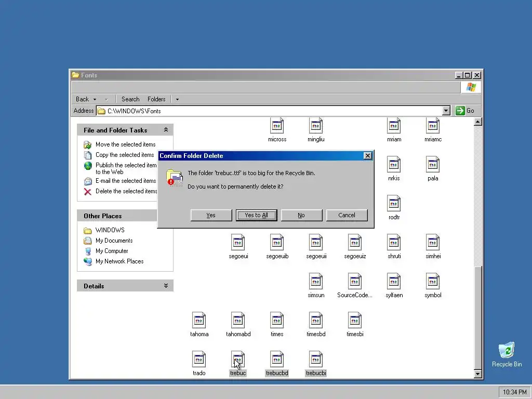
Task: Select the tahomabd font file icon
Action: point(238,321)
